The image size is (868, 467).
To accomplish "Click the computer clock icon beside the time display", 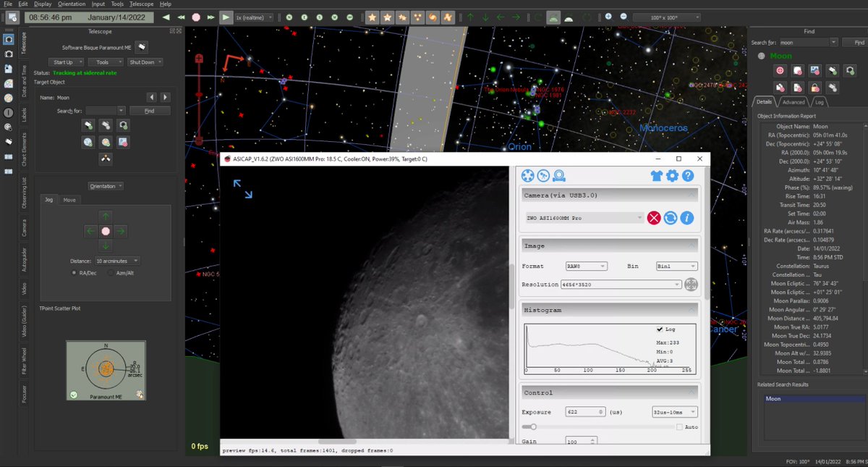I will [11, 17].
